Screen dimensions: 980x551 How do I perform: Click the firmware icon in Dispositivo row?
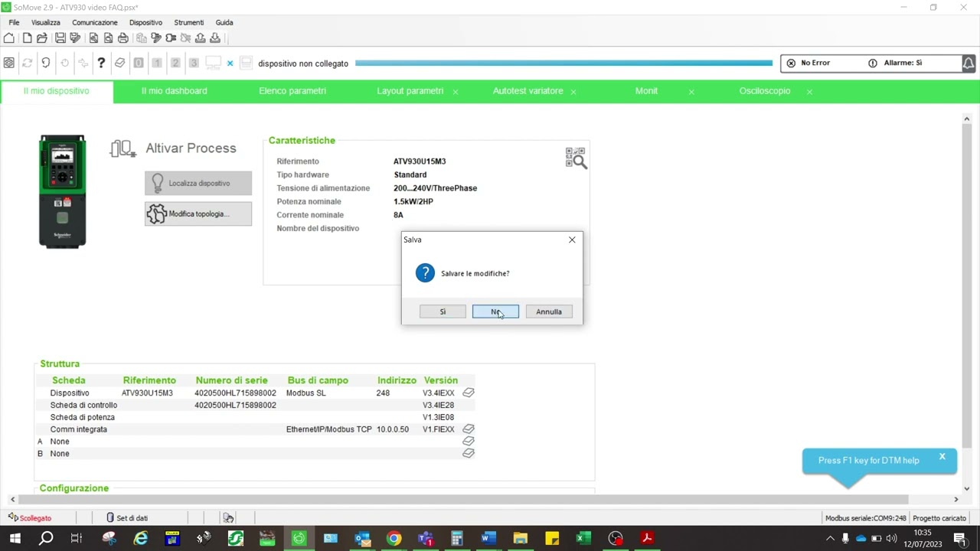pos(469,393)
